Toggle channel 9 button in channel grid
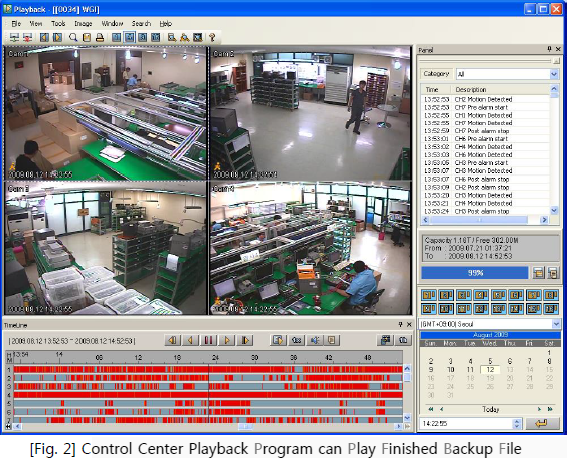567x458 pixels. point(429,309)
